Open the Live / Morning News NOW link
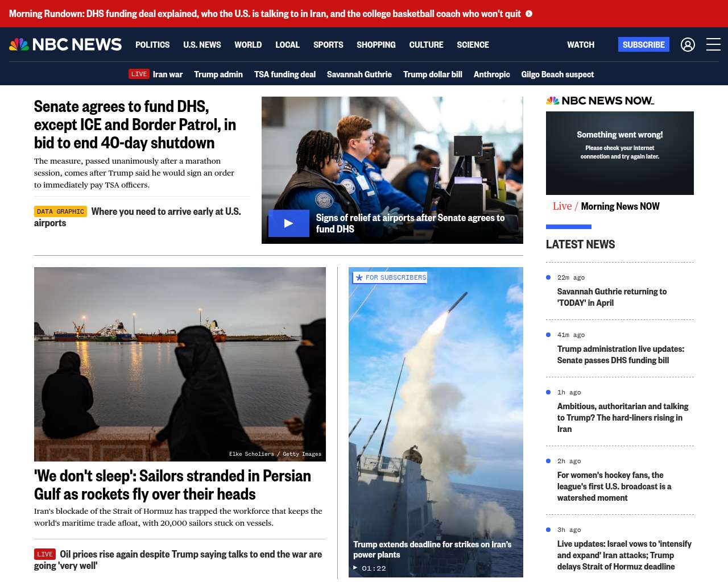The width and height of the screenshot is (728, 582). (x=606, y=206)
